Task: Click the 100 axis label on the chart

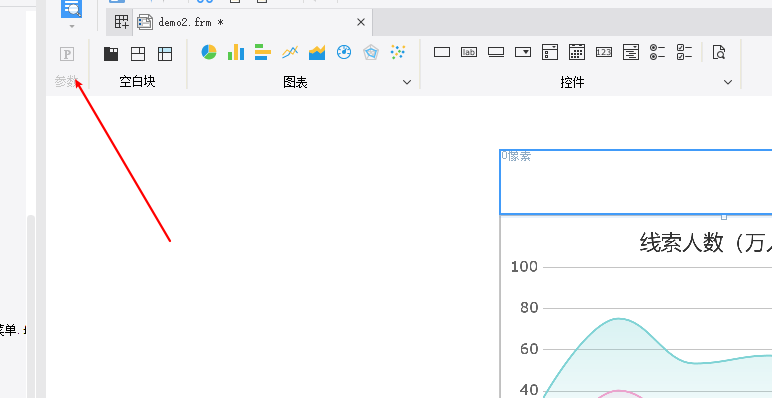Action: click(524, 267)
